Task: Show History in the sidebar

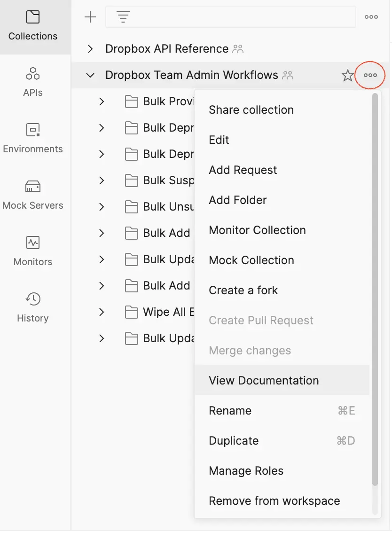Action: (33, 308)
